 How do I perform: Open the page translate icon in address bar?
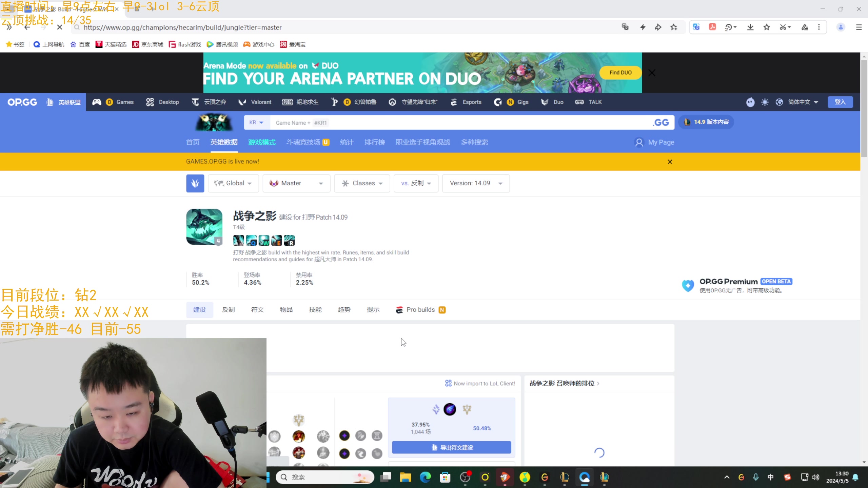625,27
